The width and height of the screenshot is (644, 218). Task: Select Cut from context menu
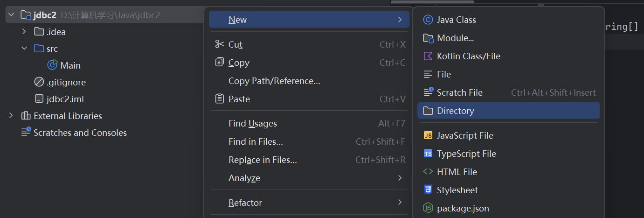click(x=309, y=44)
